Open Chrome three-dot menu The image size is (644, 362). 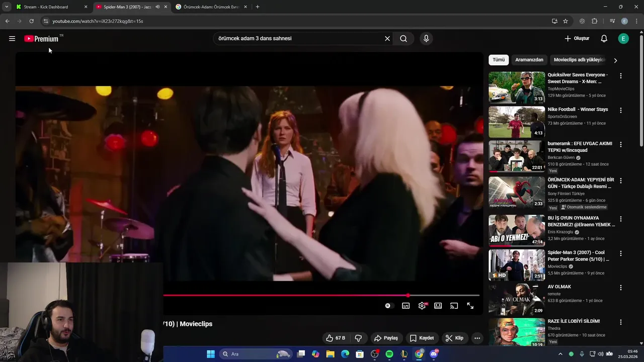tap(637, 21)
